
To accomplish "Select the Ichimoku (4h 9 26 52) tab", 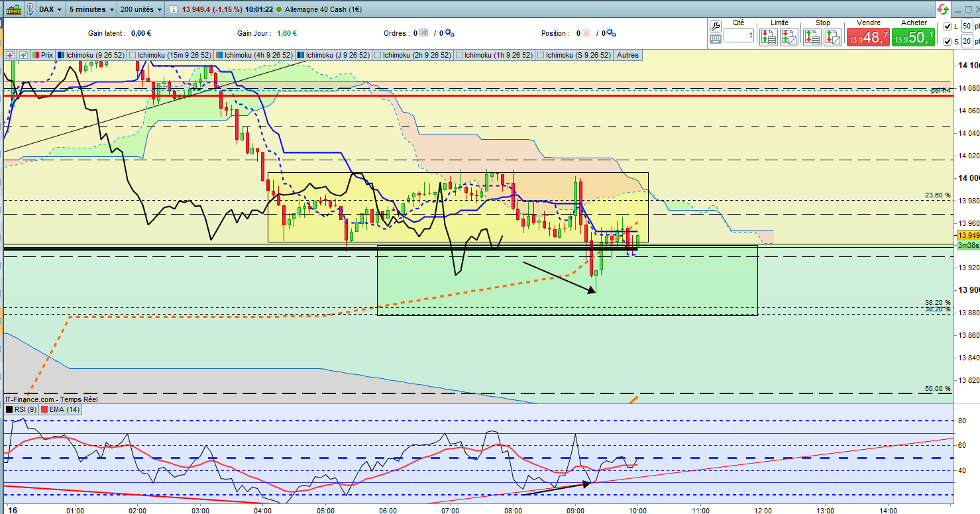I will click(x=255, y=55).
